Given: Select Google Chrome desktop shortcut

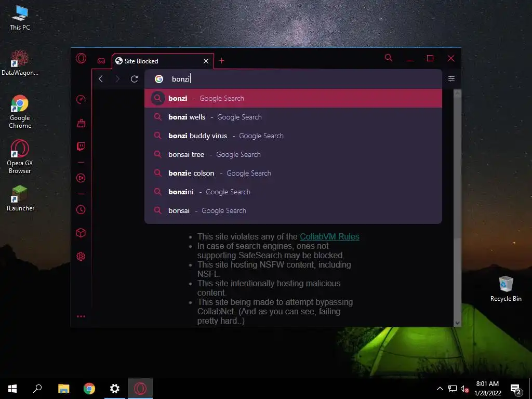Looking at the screenshot, I should 20,112.
